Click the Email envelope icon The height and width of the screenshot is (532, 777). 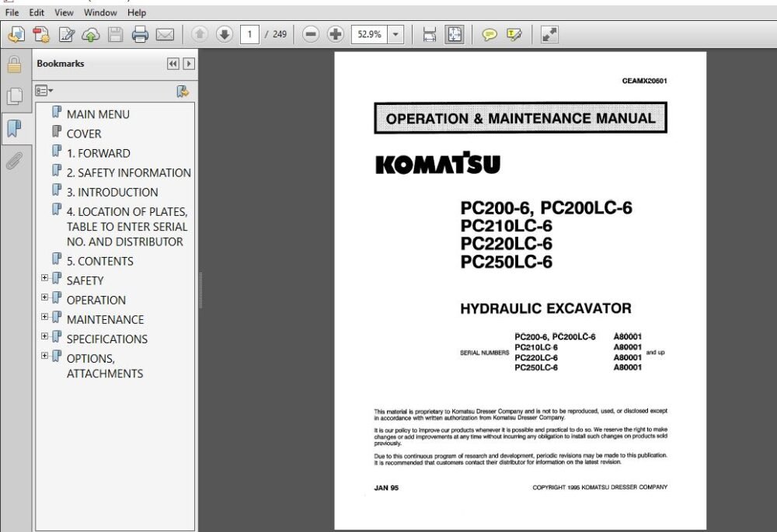(165, 34)
